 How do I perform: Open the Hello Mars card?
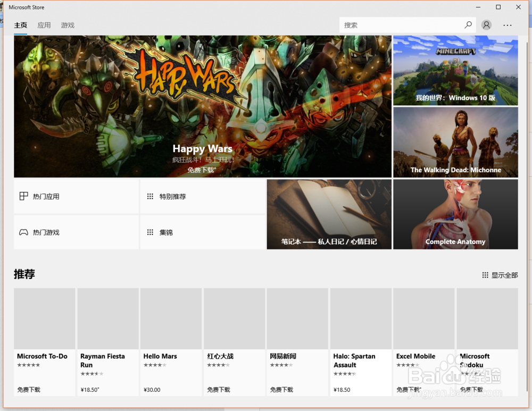[171, 342]
